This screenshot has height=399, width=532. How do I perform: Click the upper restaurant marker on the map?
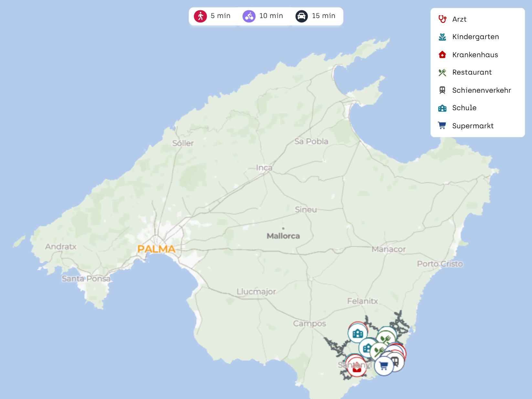tap(386, 338)
